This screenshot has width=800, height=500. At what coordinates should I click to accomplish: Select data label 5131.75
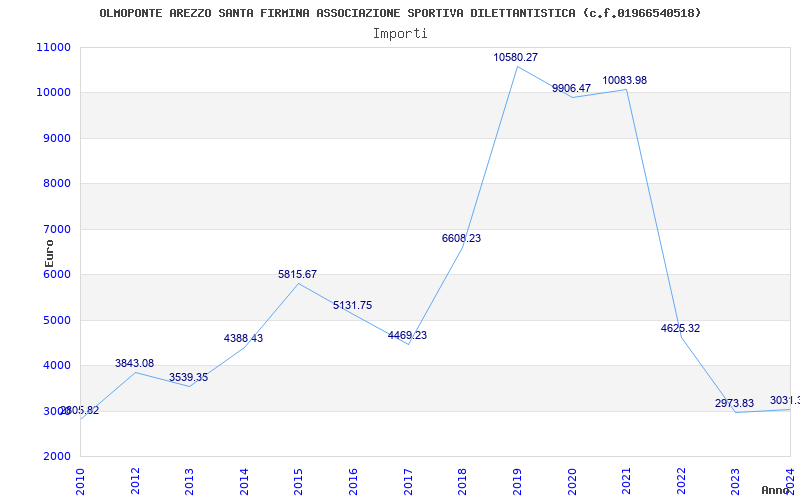pyautogui.click(x=353, y=306)
